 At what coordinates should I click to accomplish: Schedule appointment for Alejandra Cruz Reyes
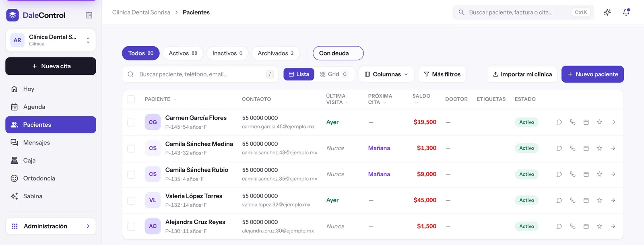[x=586, y=226]
